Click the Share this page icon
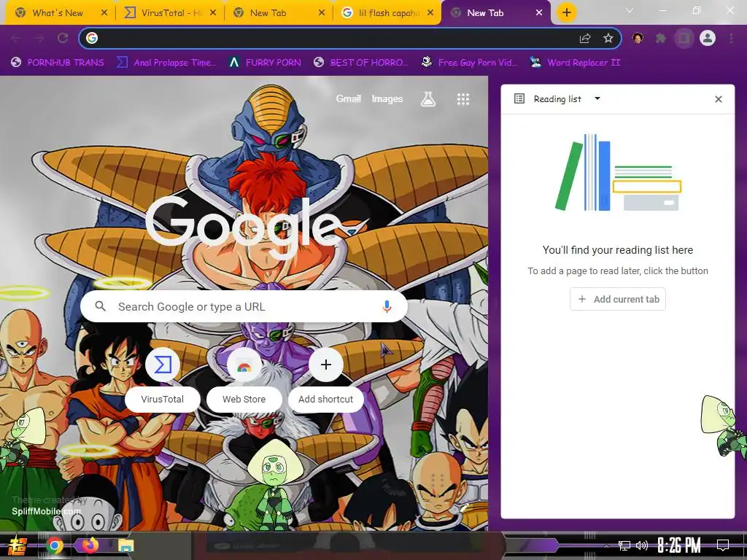 pyautogui.click(x=585, y=38)
